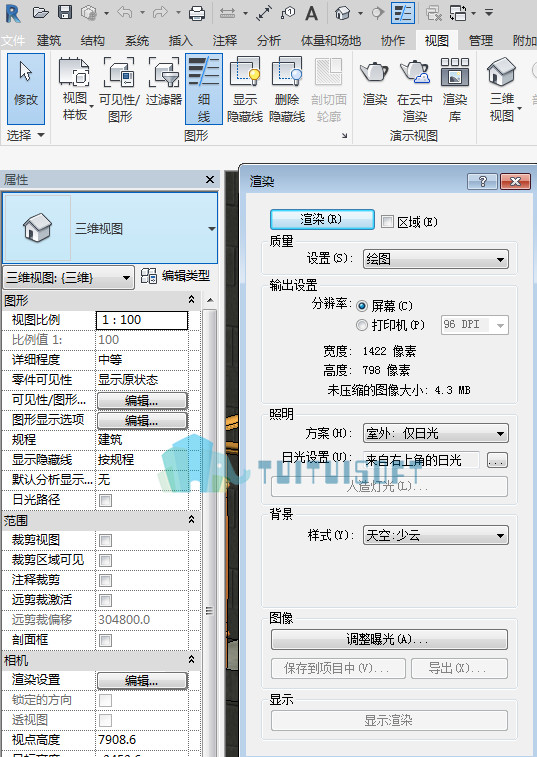537x757 pixels.
Task: Switch to the 系统 Systems ribbon tab
Action: pos(137,41)
